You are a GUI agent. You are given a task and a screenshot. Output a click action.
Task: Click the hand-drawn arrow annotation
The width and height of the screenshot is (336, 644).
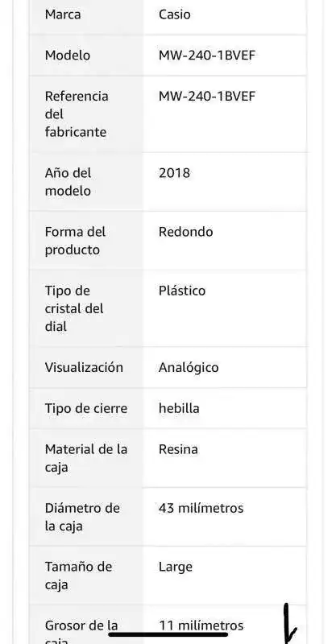tap(289, 624)
